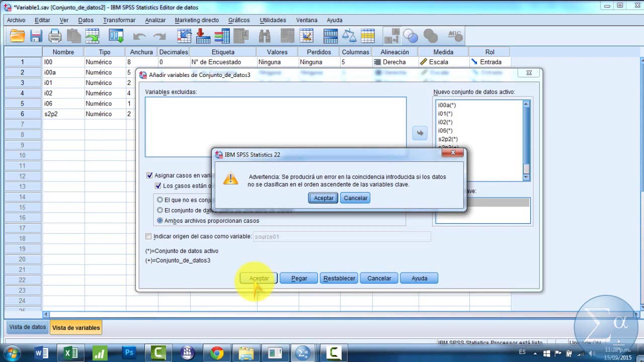The height and width of the screenshot is (362, 644).
Task: Toggle the Asignar casos en variables clave checkbox
Action: pyautogui.click(x=149, y=175)
